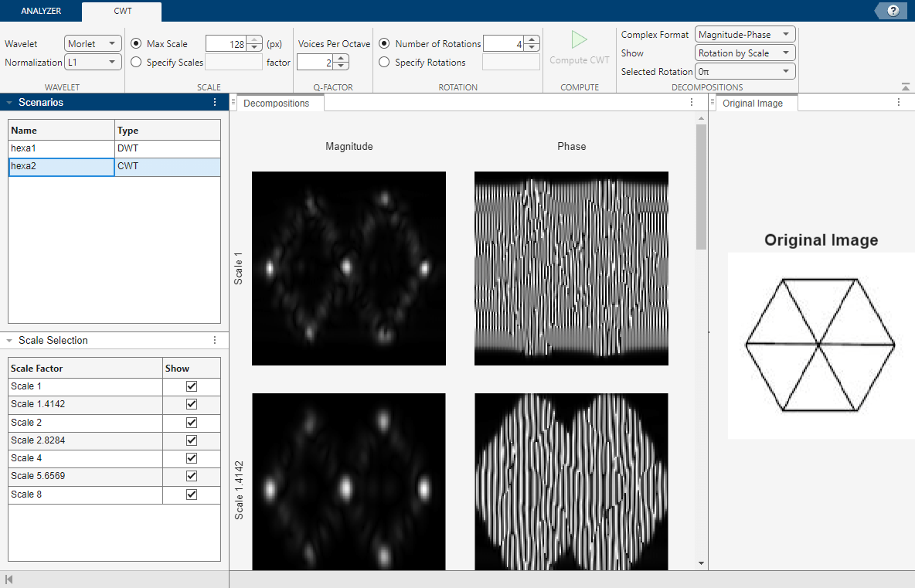The image size is (915, 588).
Task: Click the Decompositions vertical scrollbar thumb
Action: click(701, 185)
